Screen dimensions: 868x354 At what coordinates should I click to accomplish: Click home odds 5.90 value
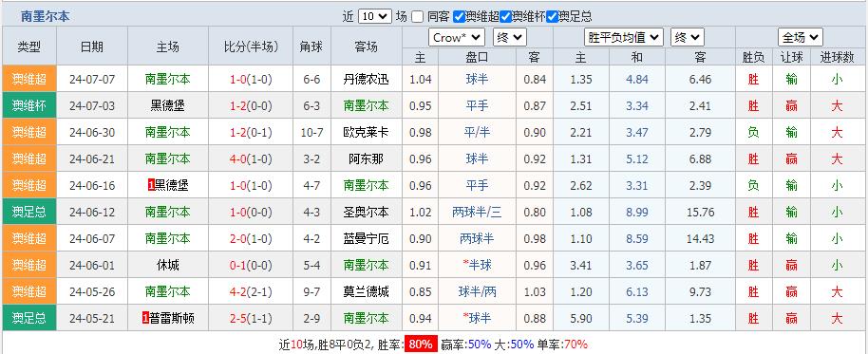(x=581, y=318)
